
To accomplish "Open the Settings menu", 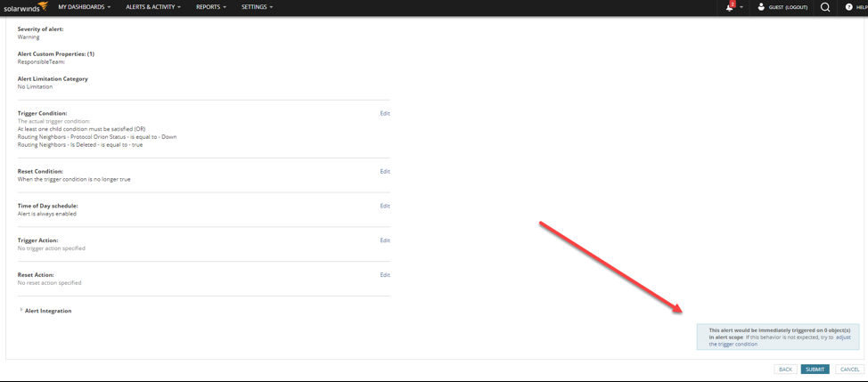I will tap(257, 7).
